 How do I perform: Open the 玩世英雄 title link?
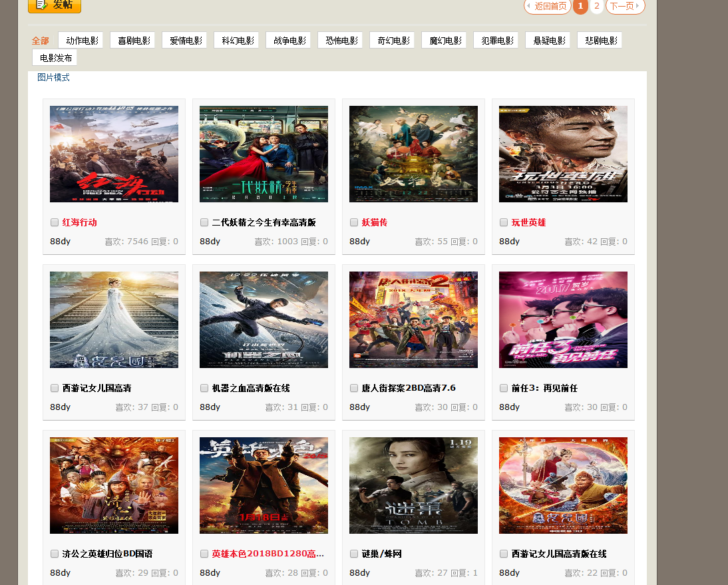(x=528, y=222)
